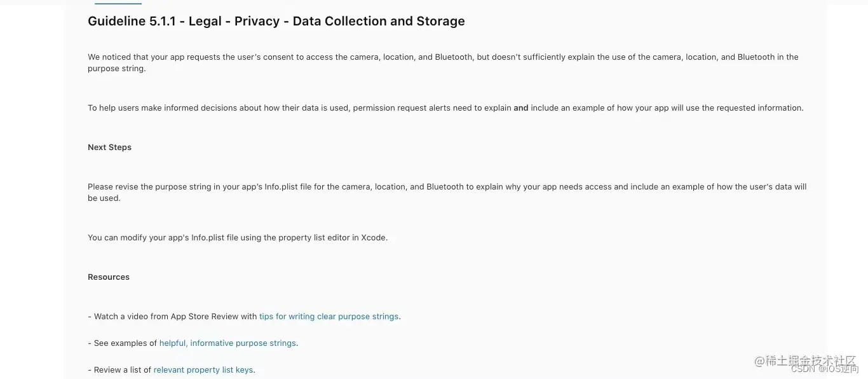Click the Resources subheading
Image resolution: width=868 pixels, height=379 pixels.
(x=109, y=277)
